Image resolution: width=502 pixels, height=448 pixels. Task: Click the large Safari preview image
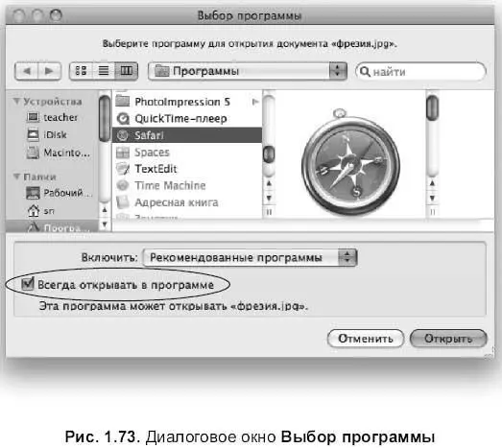coord(350,162)
